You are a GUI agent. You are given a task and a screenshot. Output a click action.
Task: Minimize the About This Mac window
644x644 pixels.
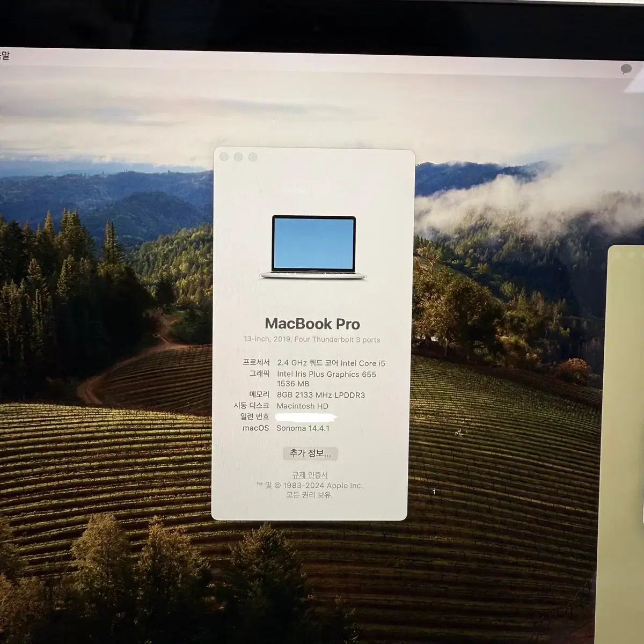(238, 157)
